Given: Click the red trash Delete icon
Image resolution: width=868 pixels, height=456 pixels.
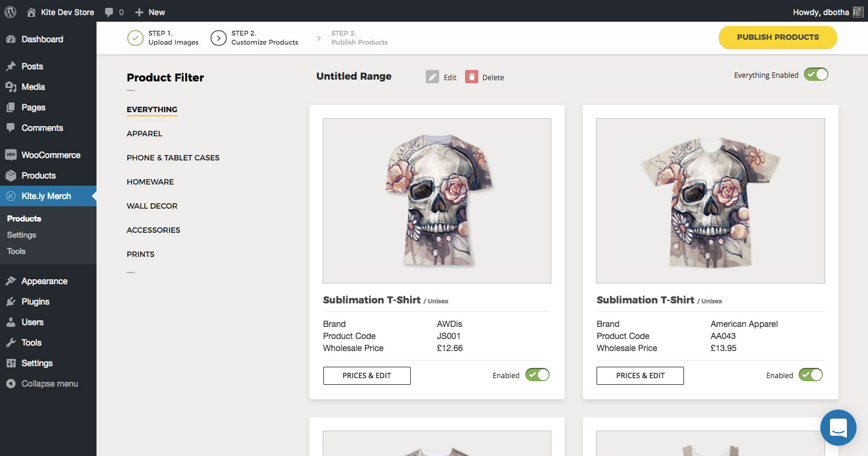Looking at the screenshot, I should click(472, 77).
